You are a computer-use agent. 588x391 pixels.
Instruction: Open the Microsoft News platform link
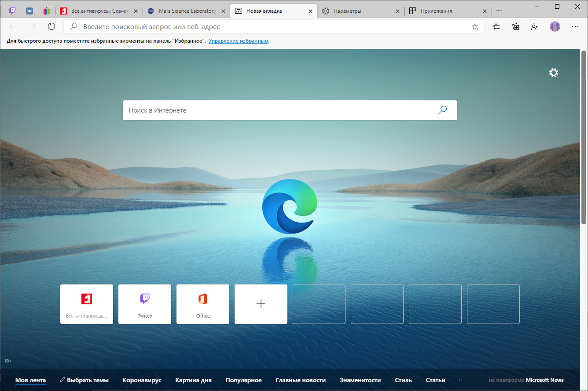tap(544, 380)
